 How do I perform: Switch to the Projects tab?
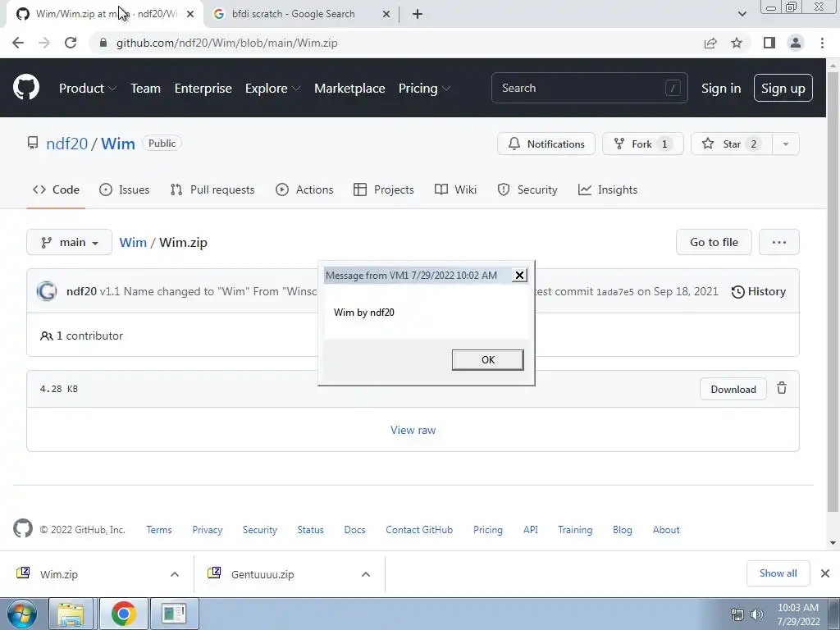[384, 189]
